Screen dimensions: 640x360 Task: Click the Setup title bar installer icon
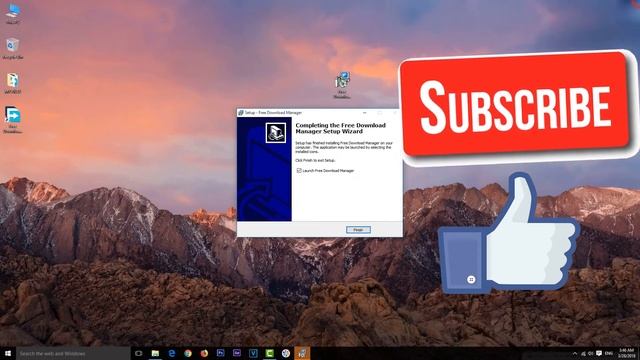[240, 113]
